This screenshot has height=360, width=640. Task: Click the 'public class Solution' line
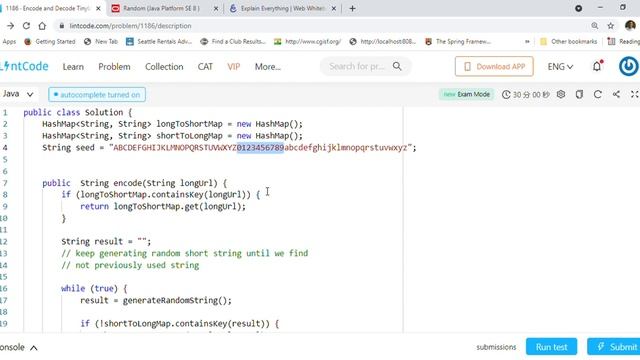click(78, 112)
